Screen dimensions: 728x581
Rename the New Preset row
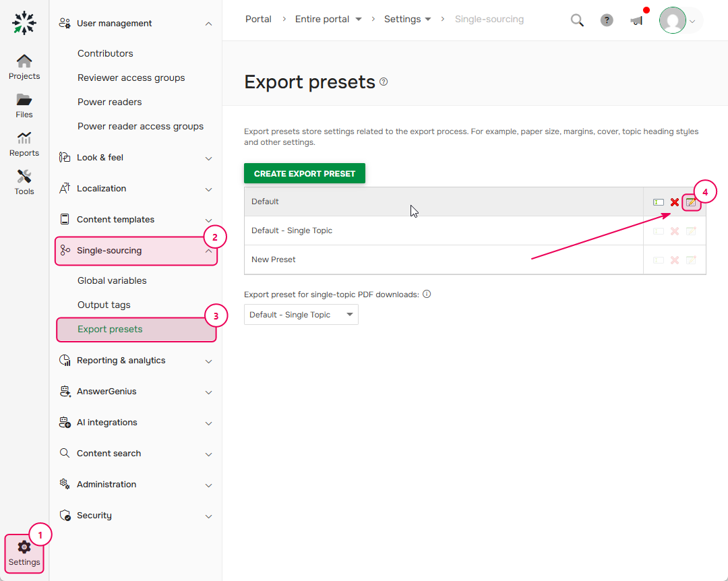(659, 260)
